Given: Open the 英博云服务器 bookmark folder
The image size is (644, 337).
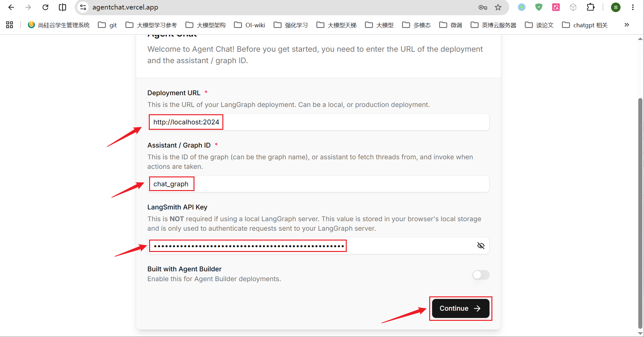Looking at the screenshot, I should tap(494, 25).
